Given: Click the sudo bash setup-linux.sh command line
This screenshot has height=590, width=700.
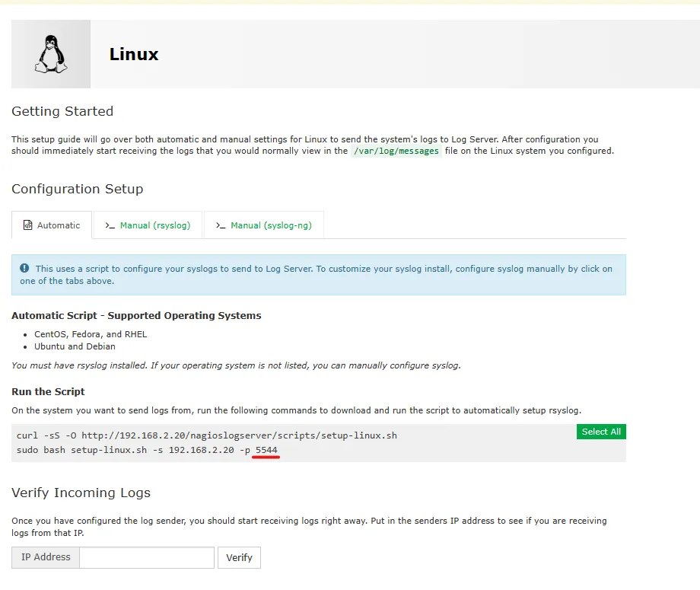Looking at the screenshot, I should tap(147, 450).
